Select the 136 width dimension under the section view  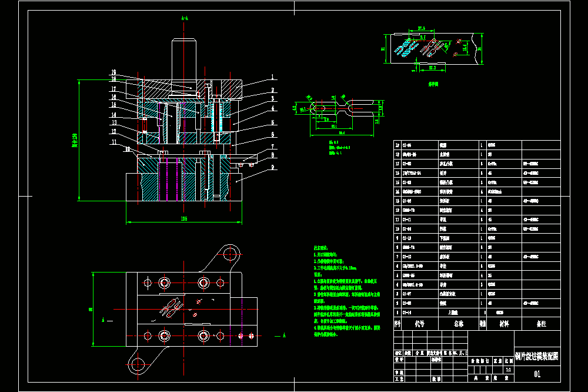click(183, 218)
